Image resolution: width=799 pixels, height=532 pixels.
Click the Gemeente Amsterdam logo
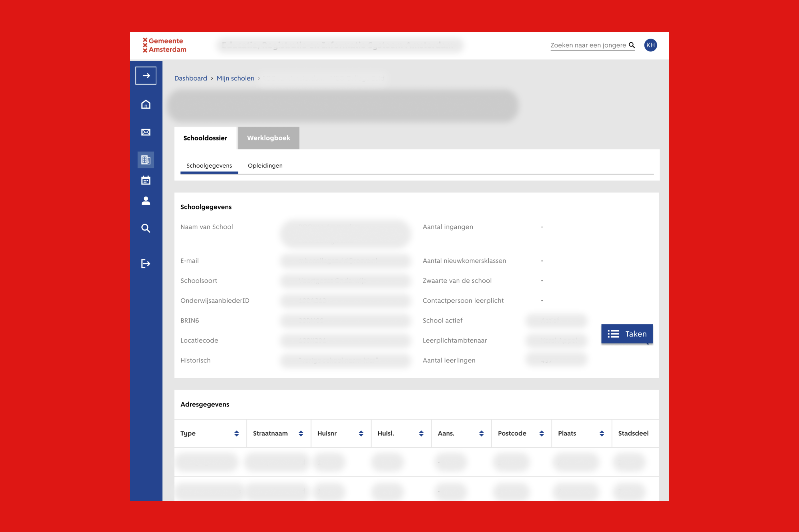pos(164,45)
